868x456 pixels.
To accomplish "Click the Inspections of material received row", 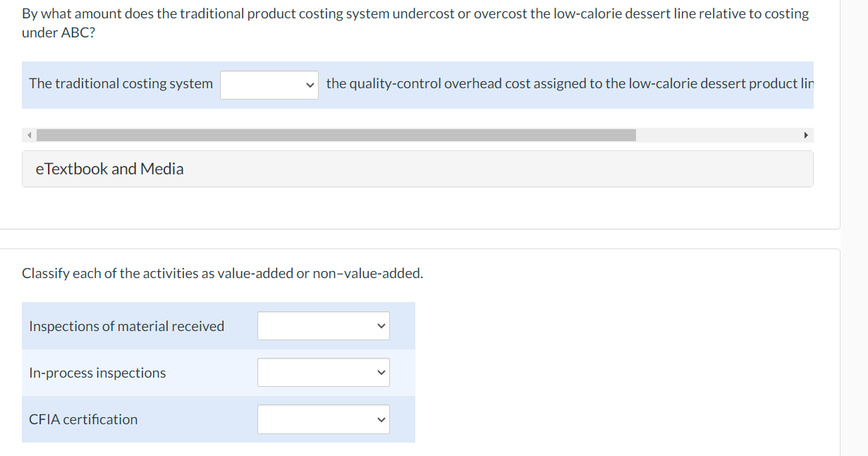I will pos(127,325).
